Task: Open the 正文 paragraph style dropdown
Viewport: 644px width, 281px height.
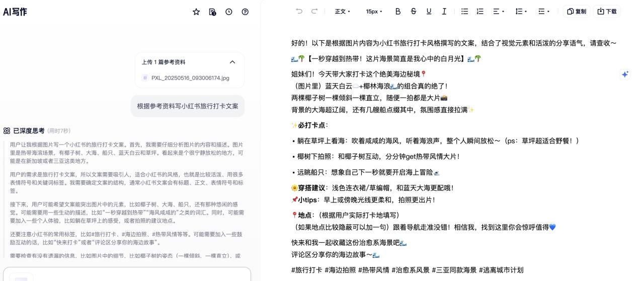Action: [x=343, y=11]
